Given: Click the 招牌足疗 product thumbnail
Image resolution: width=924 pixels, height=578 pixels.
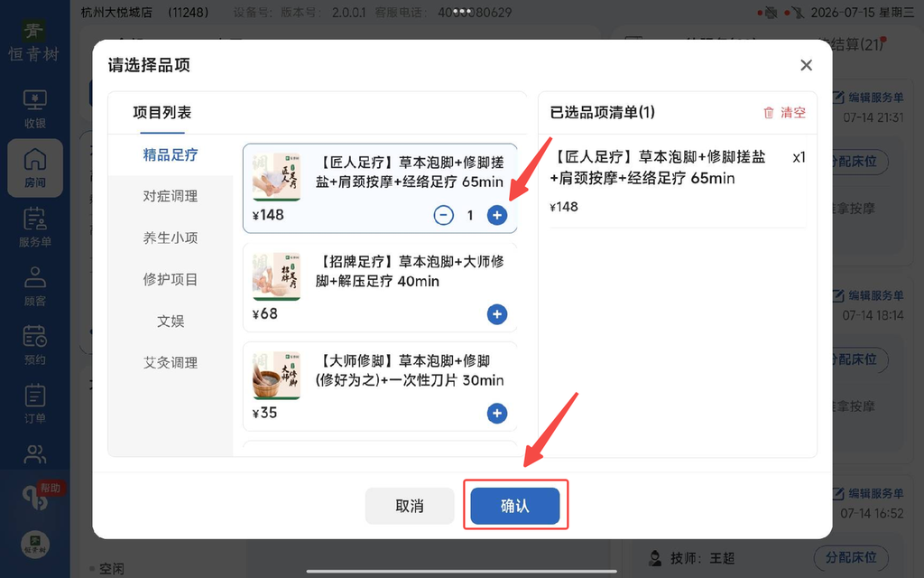Looking at the screenshot, I should (x=276, y=276).
